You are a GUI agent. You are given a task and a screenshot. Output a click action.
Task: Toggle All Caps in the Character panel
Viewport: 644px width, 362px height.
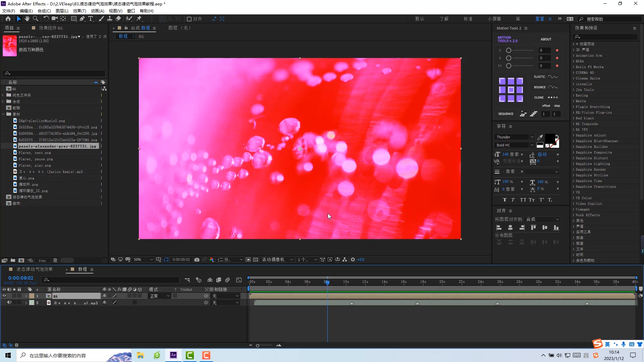[523, 200]
